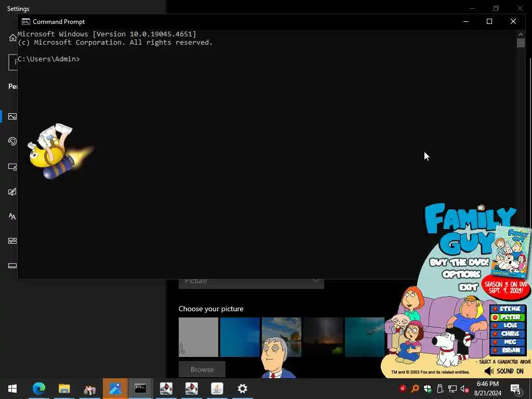
Task: Open red recorder icon in system tray
Action: [x=403, y=389]
